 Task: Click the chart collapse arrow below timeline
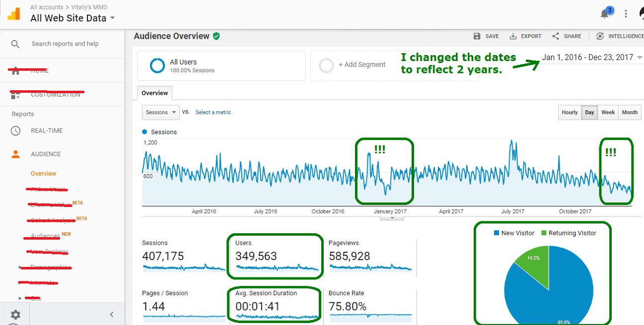pos(392,218)
